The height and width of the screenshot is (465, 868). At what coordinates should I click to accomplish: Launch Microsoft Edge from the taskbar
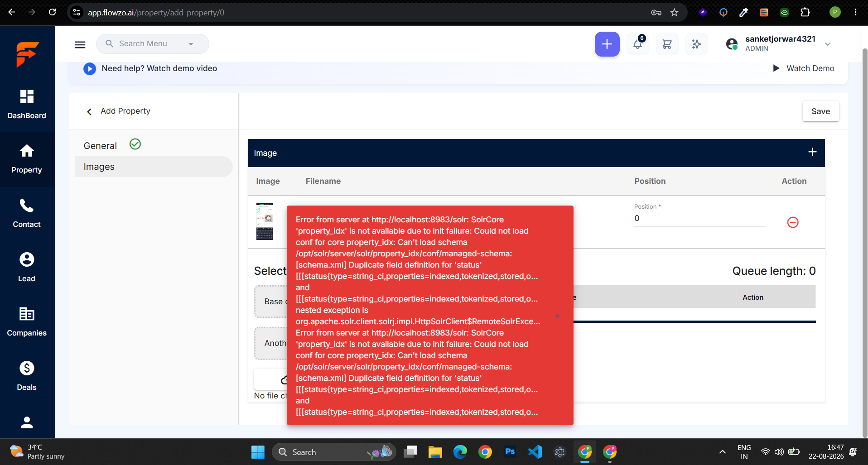[x=460, y=452]
